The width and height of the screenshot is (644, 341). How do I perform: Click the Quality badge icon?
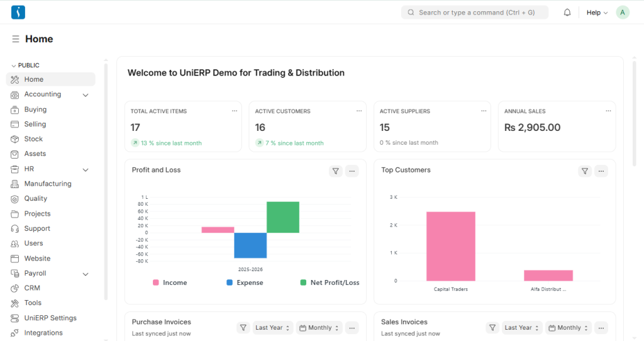click(15, 199)
